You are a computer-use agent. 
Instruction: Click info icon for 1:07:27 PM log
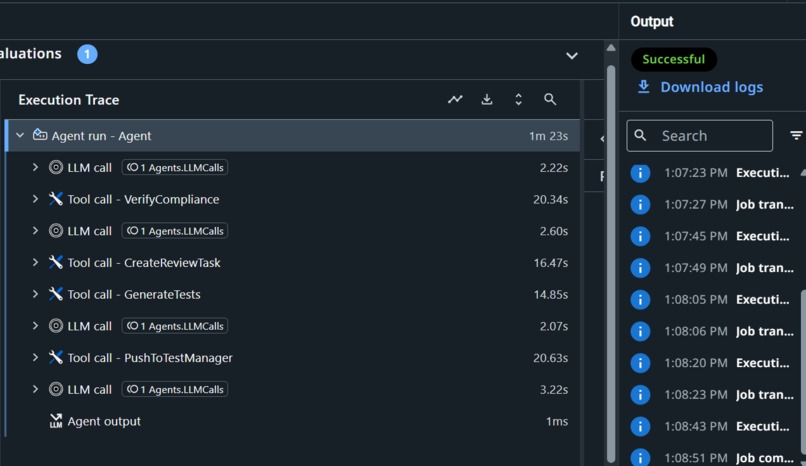pyautogui.click(x=640, y=205)
